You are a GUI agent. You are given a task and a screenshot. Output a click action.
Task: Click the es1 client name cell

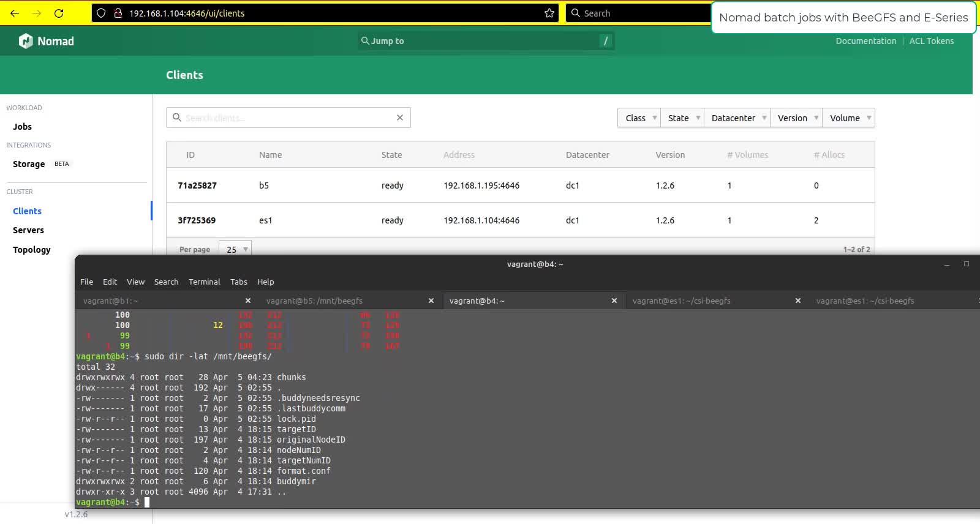point(265,220)
